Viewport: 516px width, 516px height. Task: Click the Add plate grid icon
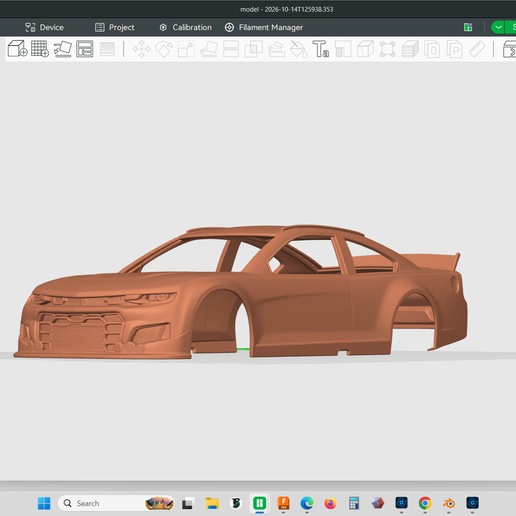[40, 49]
